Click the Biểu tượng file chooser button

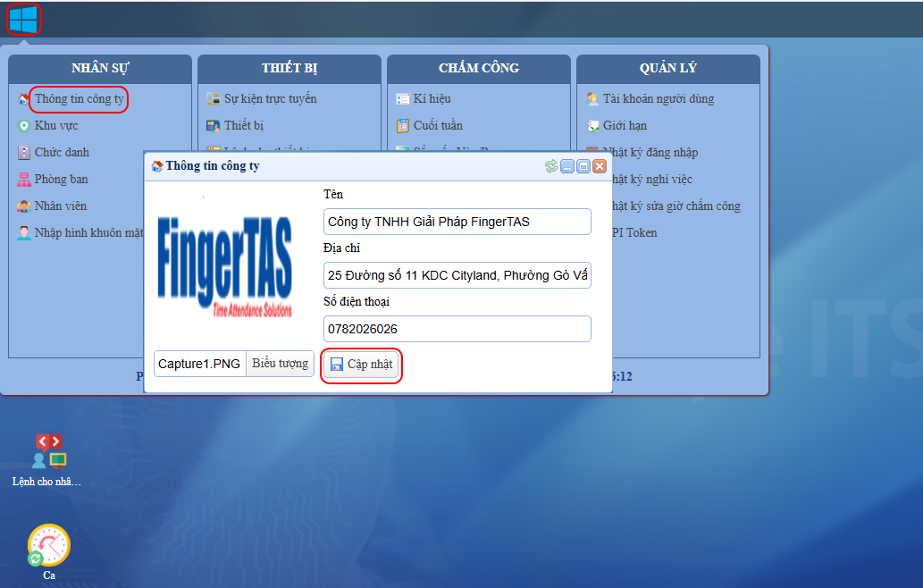pyautogui.click(x=280, y=364)
